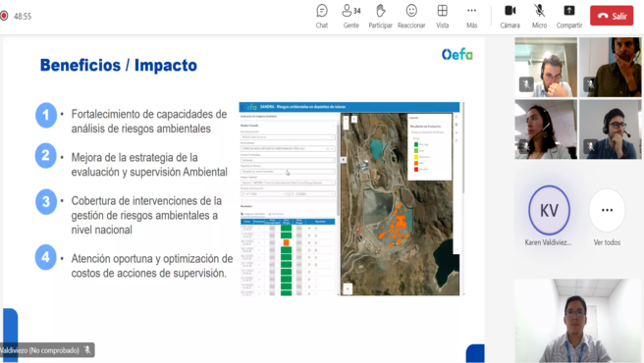The height and width of the screenshot is (363, 644).
Task: Click the orange cell in results table
Action: 286,242
